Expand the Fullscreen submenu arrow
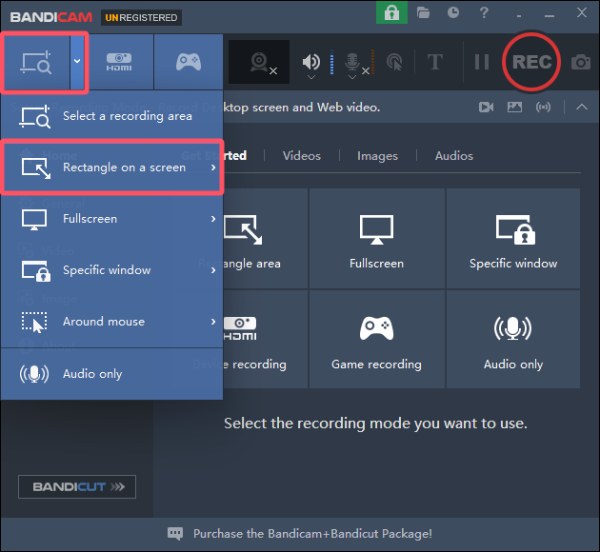The image size is (600, 552). [213, 219]
